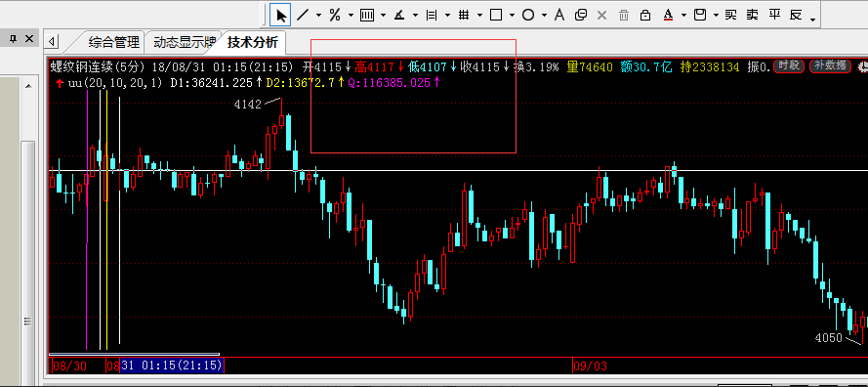Viewport: 868px width, 387px height.
Task: Open the toolbar overflow options arrow
Action: pos(812,20)
